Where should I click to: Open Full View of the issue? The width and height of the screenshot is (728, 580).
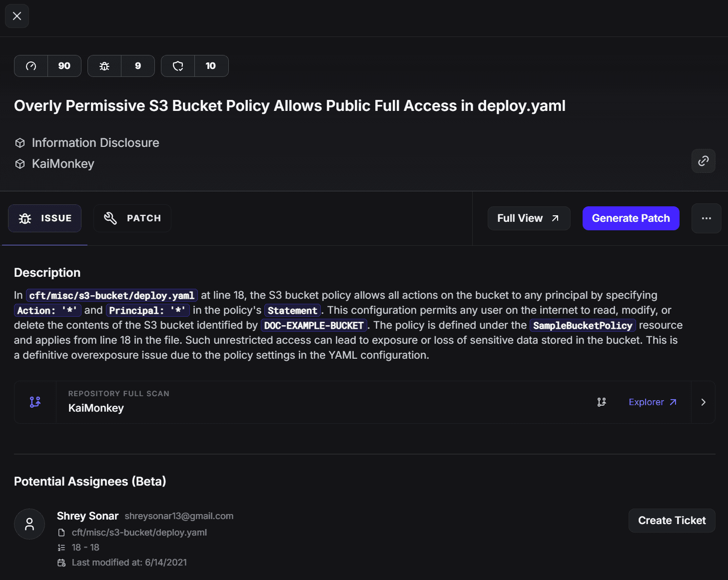point(529,218)
